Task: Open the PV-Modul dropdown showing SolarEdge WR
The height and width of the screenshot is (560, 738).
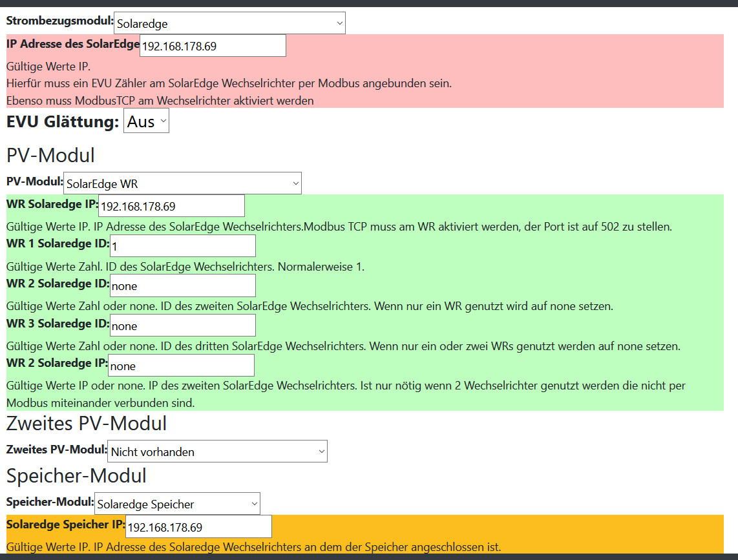Action: (182, 183)
